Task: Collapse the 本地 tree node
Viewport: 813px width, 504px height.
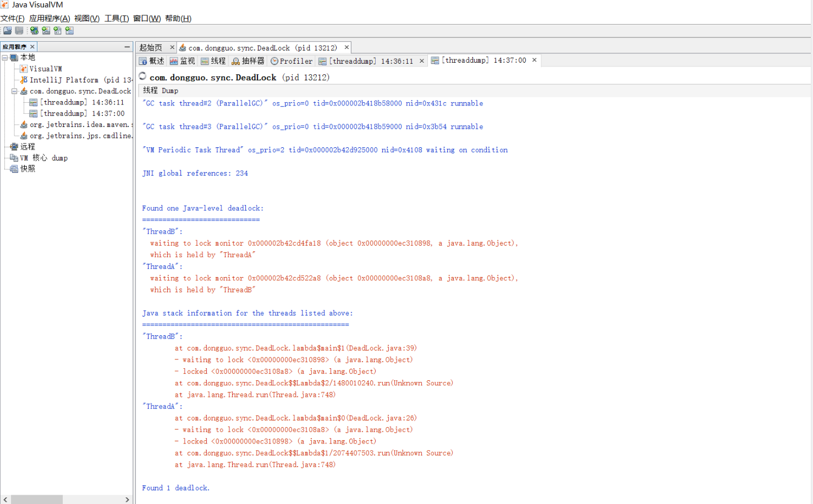Action: pyautogui.click(x=5, y=58)
